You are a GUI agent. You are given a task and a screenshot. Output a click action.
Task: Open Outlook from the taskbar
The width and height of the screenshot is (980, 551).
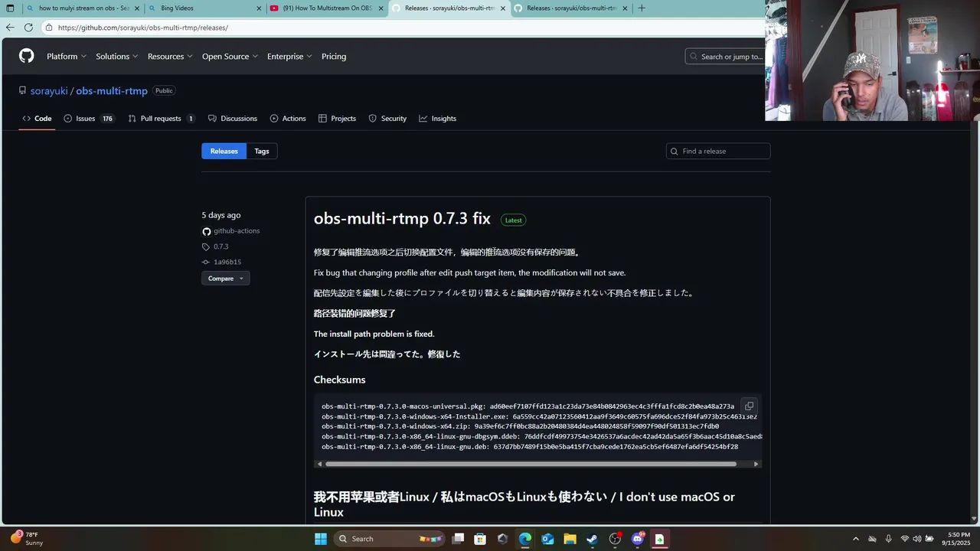547,539
